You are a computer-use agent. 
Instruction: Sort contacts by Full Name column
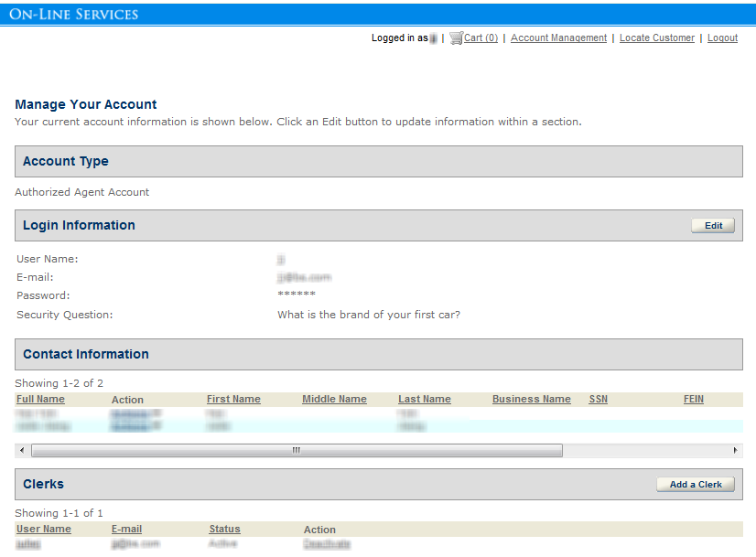click(40, 400)
